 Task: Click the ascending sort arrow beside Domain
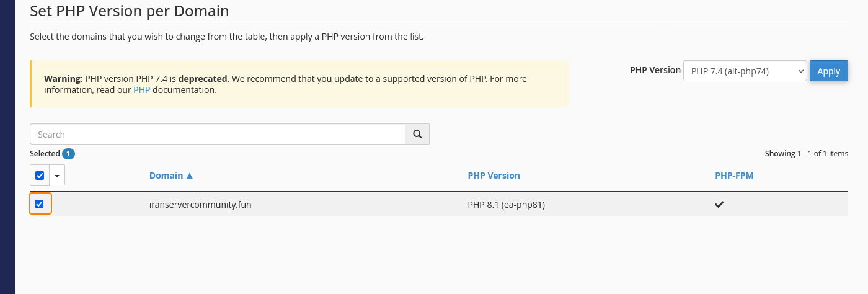(190, 176)
